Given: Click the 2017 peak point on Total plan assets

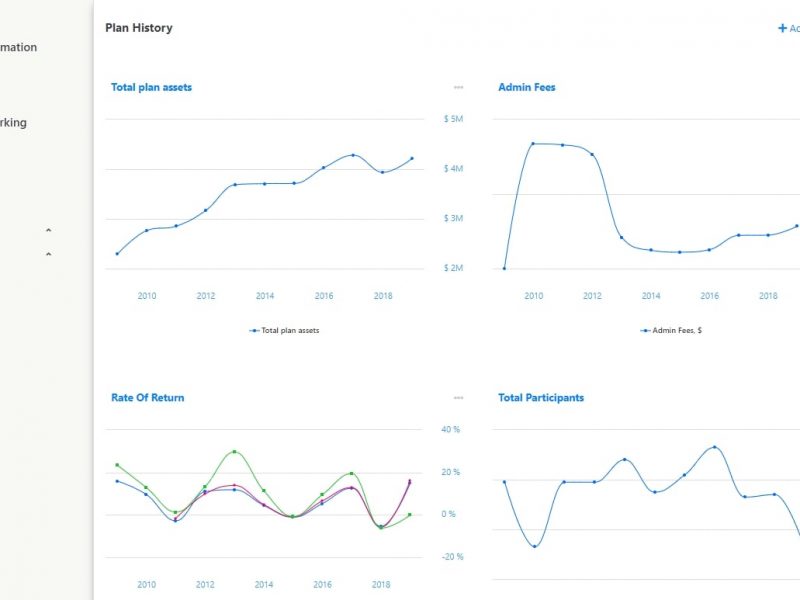Looking at the screenshot, I should [353, 155].
